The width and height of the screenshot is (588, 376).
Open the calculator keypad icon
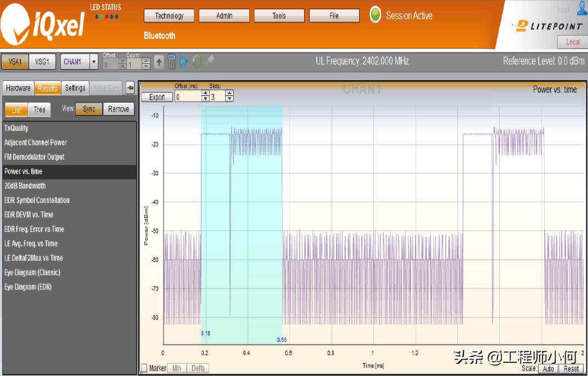[171, 62]
